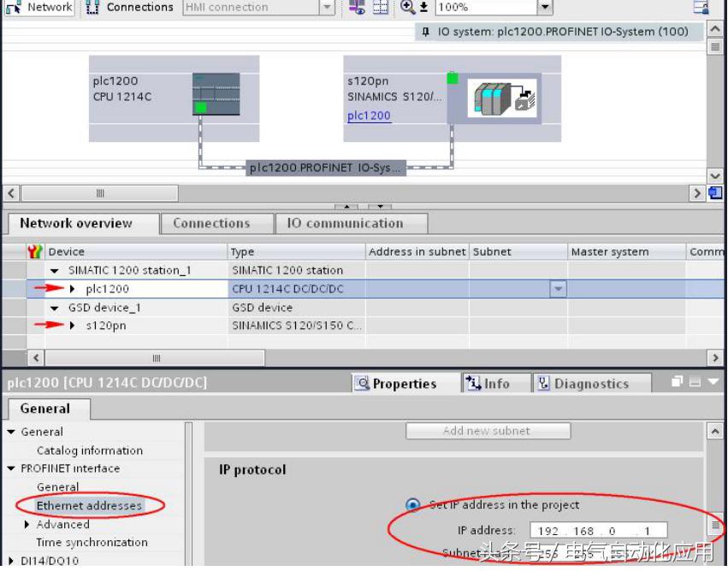Click the overview navigation icon at view corner
The height and width of the screenshot is (571, 728).
point(715,193)
